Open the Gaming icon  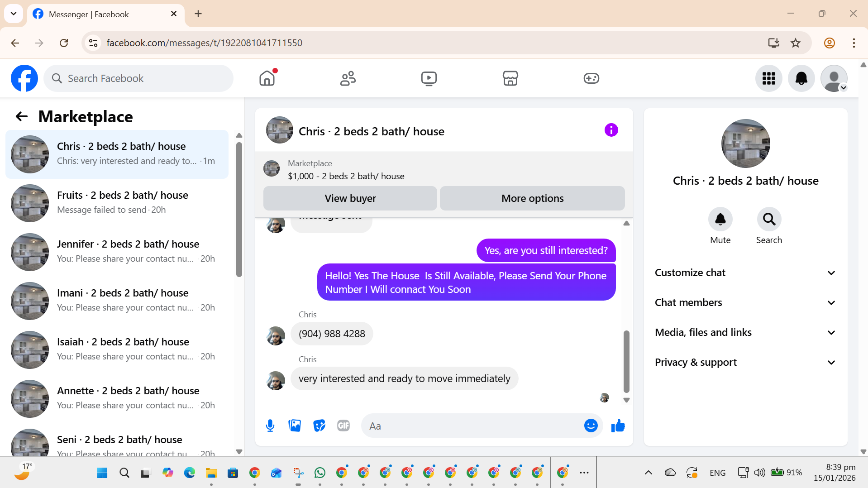click(591, 78)
